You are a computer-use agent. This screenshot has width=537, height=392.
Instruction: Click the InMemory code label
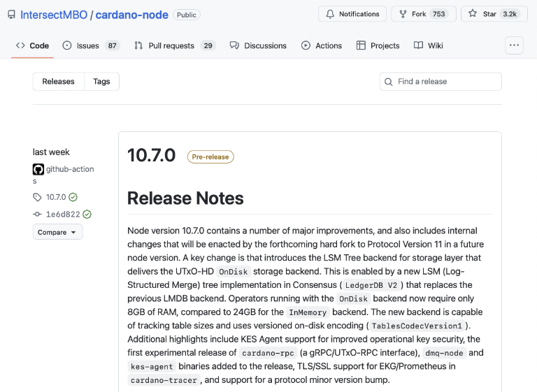pyautogui.click(x=308, y=312)
